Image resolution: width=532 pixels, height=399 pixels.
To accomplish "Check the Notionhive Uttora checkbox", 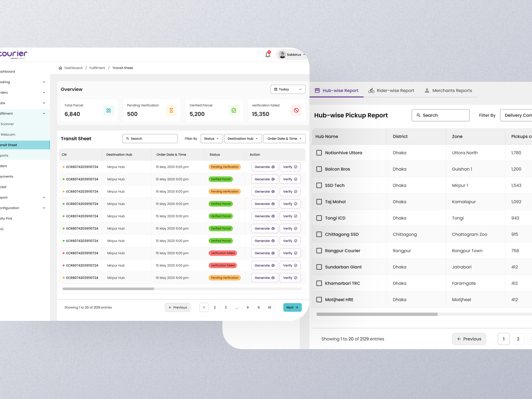I will 319,153.
